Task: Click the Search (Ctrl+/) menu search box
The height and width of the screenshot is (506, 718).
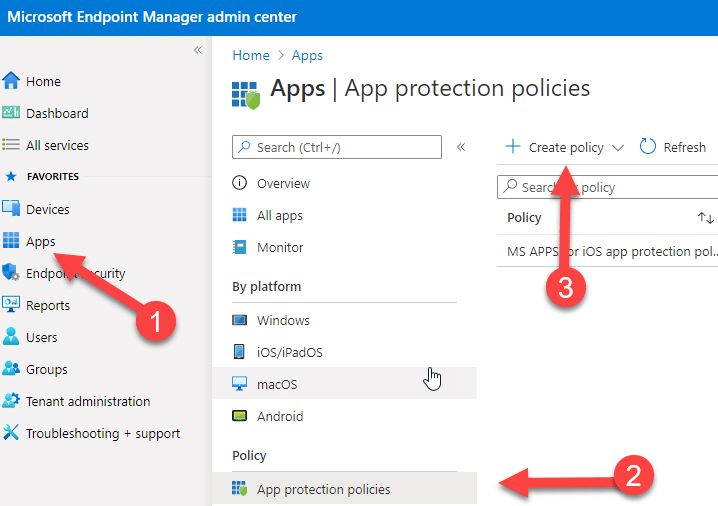Action: [337, 147]
